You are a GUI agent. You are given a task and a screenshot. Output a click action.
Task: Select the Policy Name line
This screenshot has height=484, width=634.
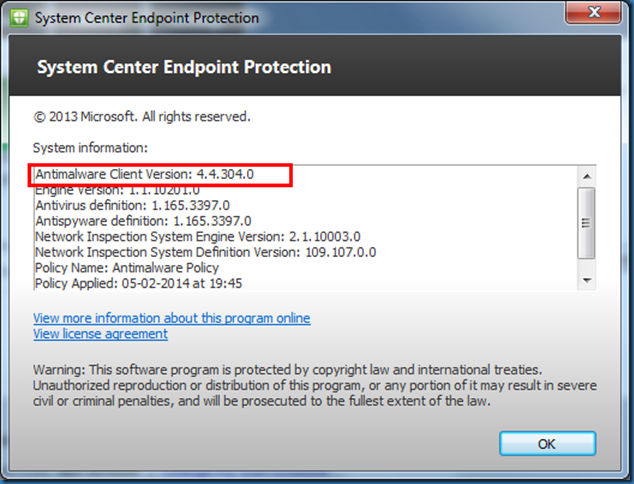point(126,268)
